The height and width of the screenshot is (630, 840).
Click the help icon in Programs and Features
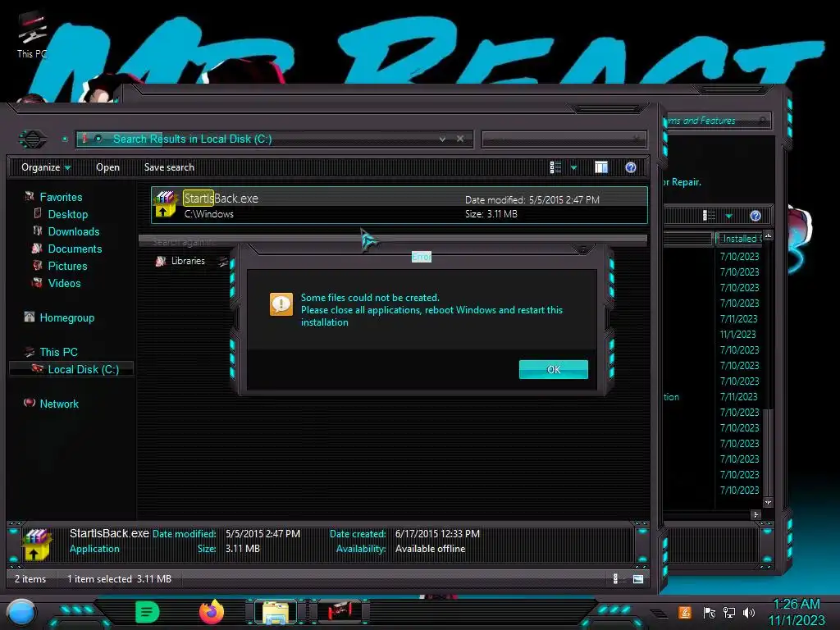(756, 216)
